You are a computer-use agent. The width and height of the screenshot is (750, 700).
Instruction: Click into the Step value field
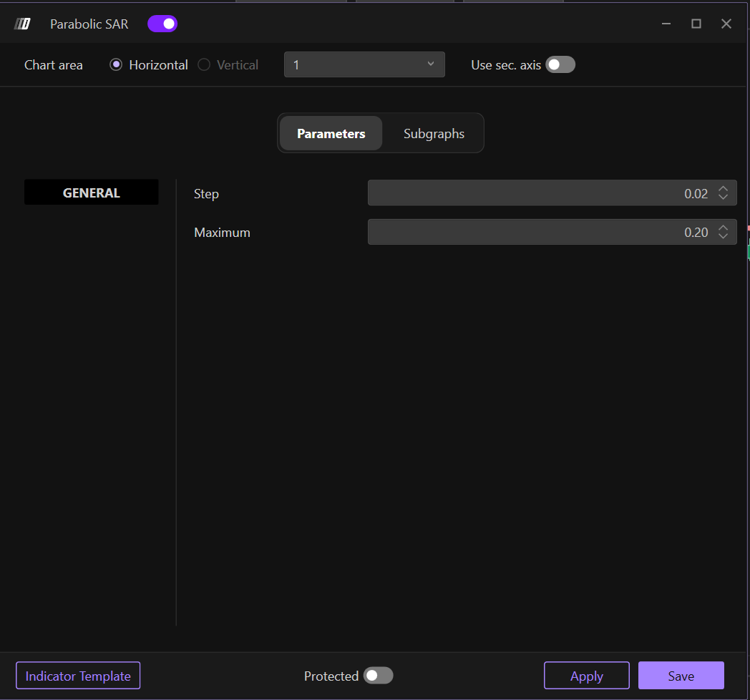[537, 193]
